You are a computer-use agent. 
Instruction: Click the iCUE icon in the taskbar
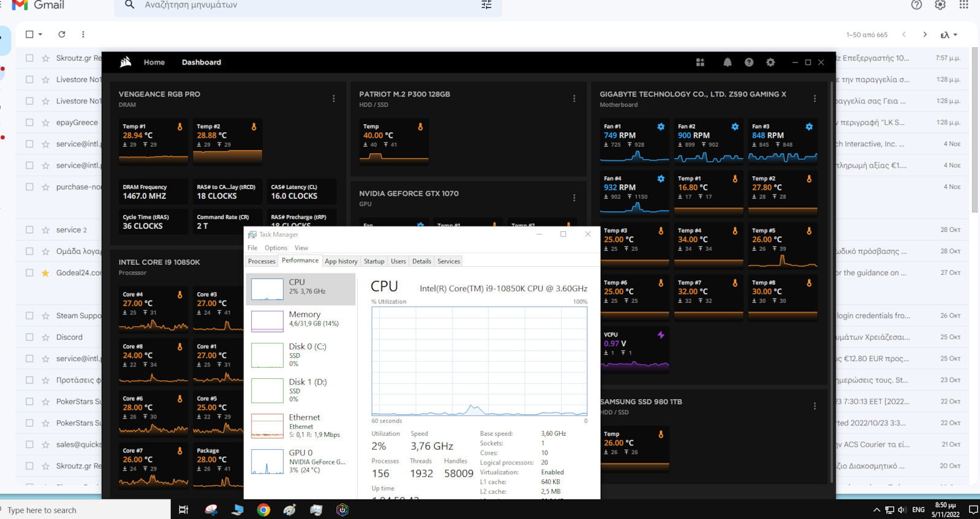point(342,510)
